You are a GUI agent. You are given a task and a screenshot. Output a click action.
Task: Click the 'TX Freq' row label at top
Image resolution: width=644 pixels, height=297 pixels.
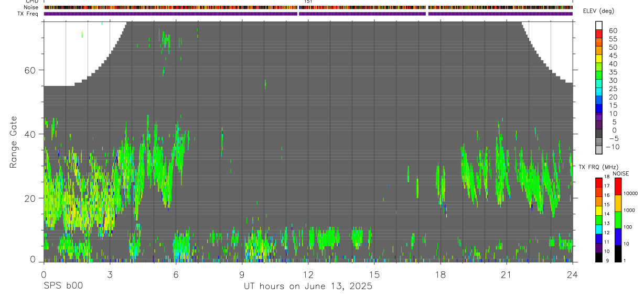28,14
